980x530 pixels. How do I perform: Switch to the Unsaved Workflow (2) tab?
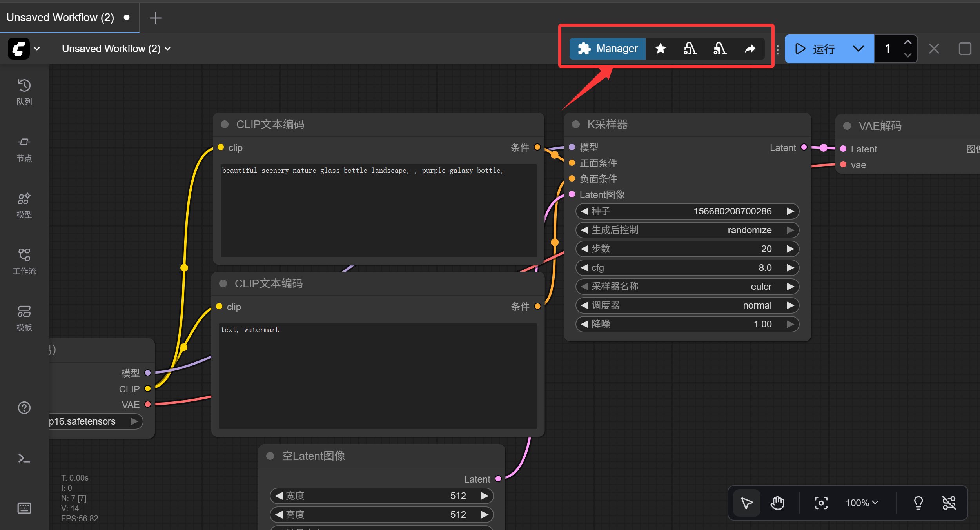pyautogui.click(x=60, y=17)
